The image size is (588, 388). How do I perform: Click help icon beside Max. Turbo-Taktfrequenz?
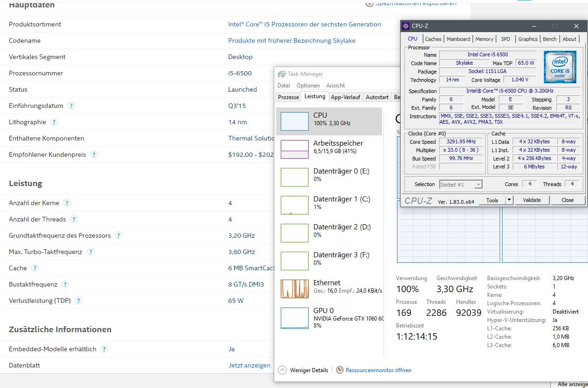tap(91, 252)
